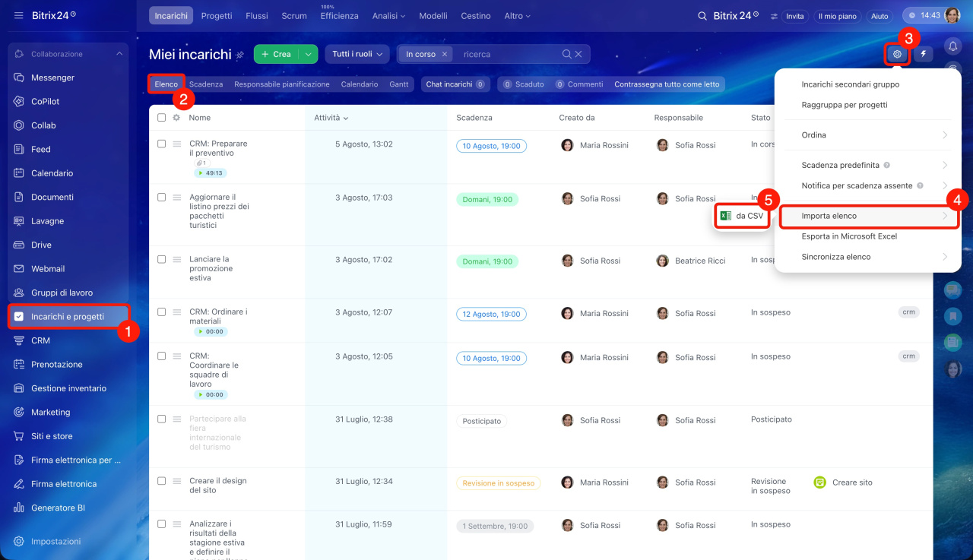Toggle the select-all checkbox in table header

(x=161, y=118)
